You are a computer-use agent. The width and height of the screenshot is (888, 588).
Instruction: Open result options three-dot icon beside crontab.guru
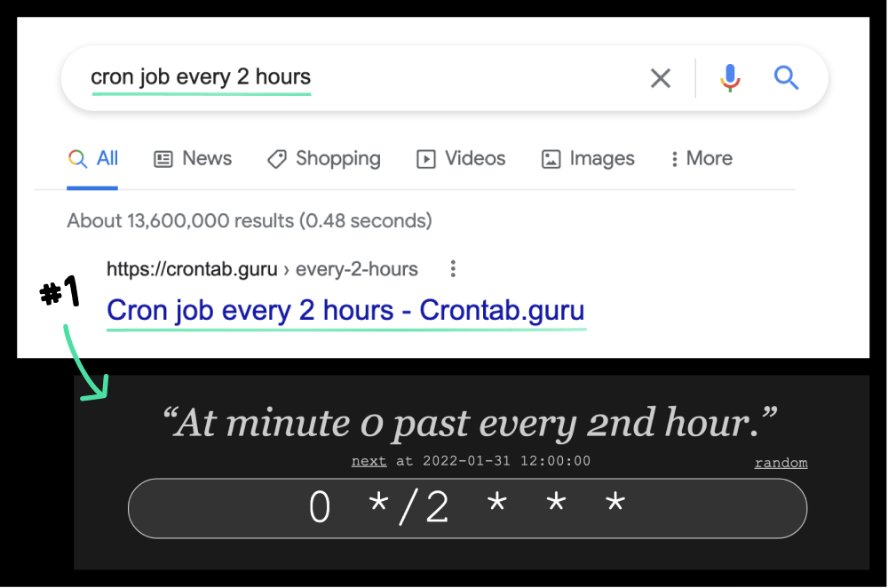pos(453,268)
